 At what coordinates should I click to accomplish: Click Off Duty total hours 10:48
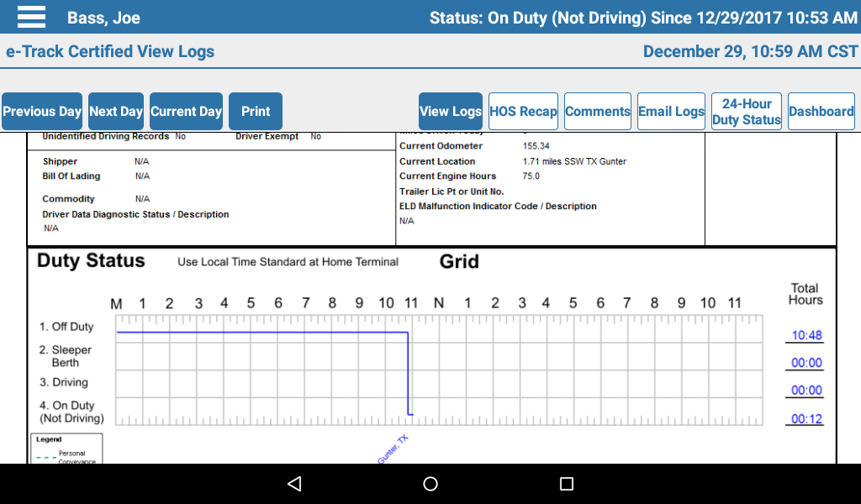pos(806,335)
